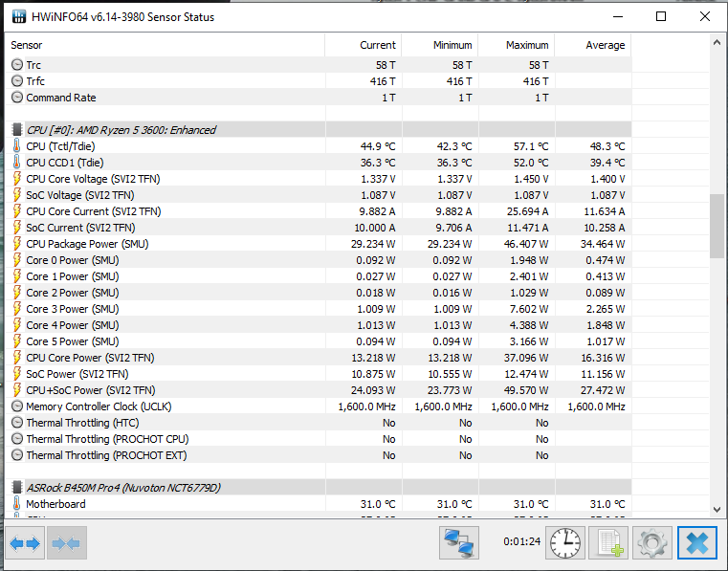Select the Trfc timing row label
The width and height of the screenshot is (728, 571).
[x=35, y=81]
